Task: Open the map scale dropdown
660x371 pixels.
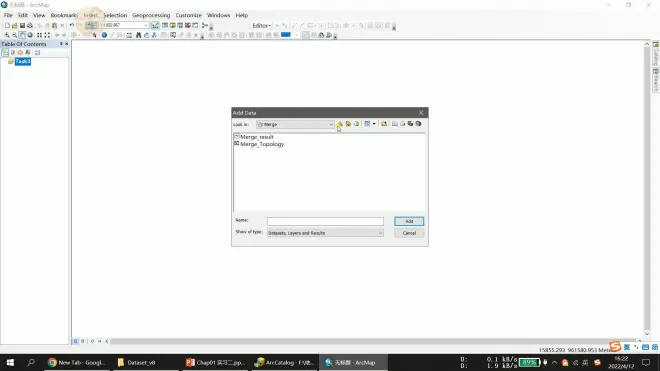Action: point(146,25)
